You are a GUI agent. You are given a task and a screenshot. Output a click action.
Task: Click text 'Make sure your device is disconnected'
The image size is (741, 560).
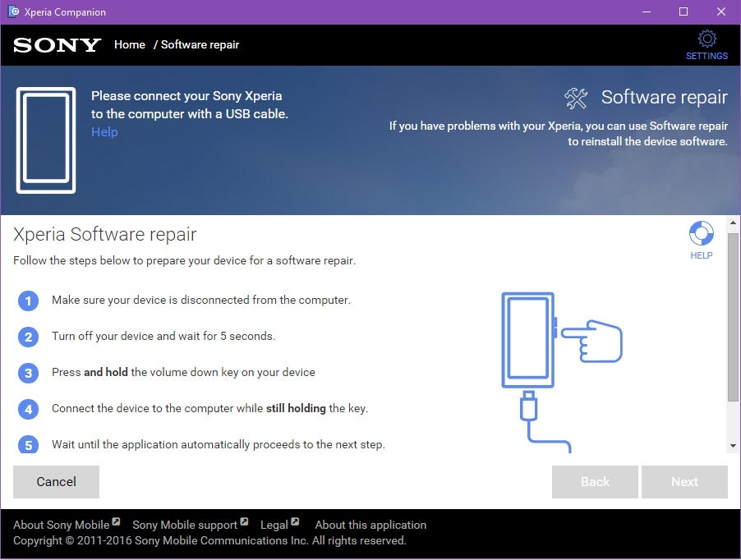pos(201,301)
